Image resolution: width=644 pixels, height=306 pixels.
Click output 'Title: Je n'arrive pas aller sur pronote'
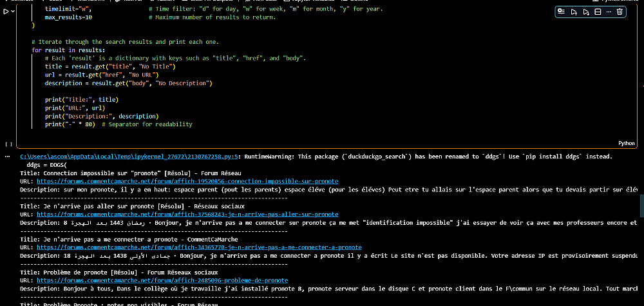click(x=132, y=206)
